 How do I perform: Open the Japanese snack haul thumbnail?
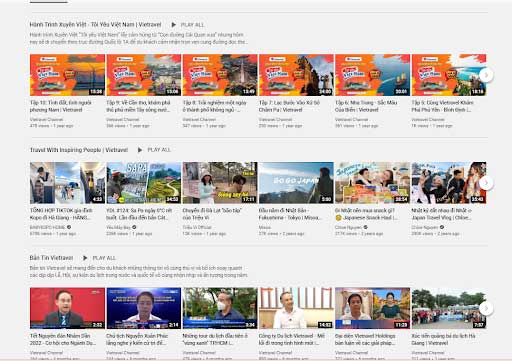click(x=373, y=183)
